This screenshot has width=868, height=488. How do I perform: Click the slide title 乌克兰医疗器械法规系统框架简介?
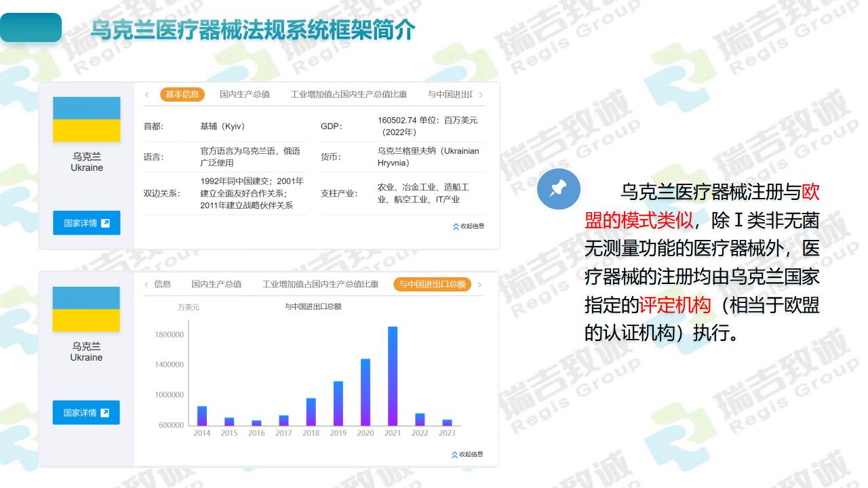click(253, 30)
